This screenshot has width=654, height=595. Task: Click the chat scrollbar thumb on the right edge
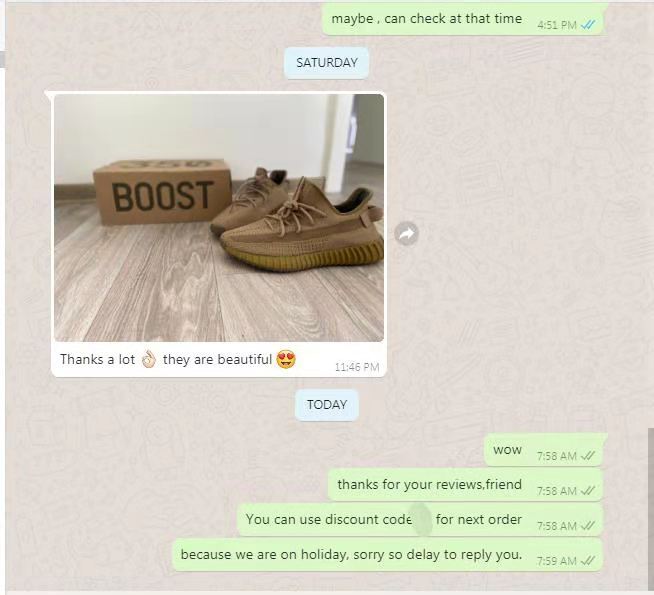(651, 509)
